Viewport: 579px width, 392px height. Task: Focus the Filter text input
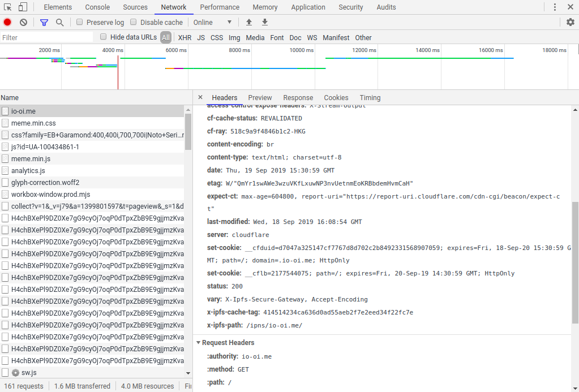46,37
